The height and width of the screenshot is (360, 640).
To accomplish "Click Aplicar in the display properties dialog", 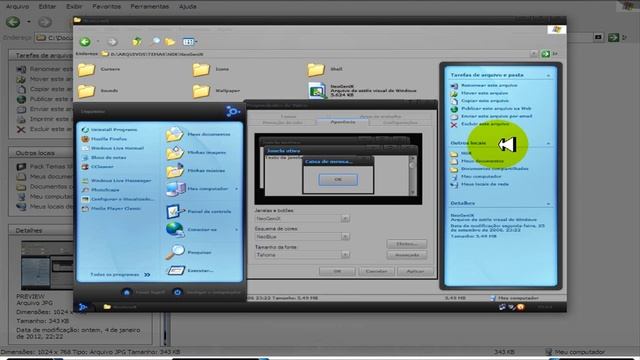I will (415, 271).
